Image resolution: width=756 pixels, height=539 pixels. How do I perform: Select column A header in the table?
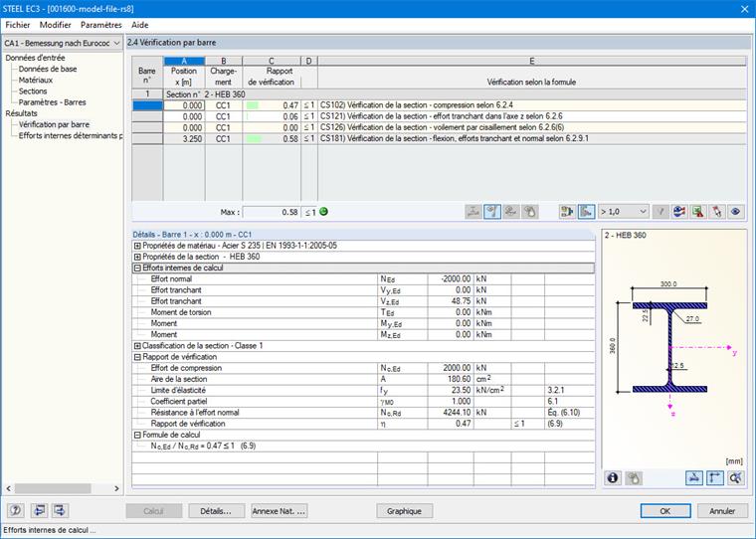click(x=184, y=62)
